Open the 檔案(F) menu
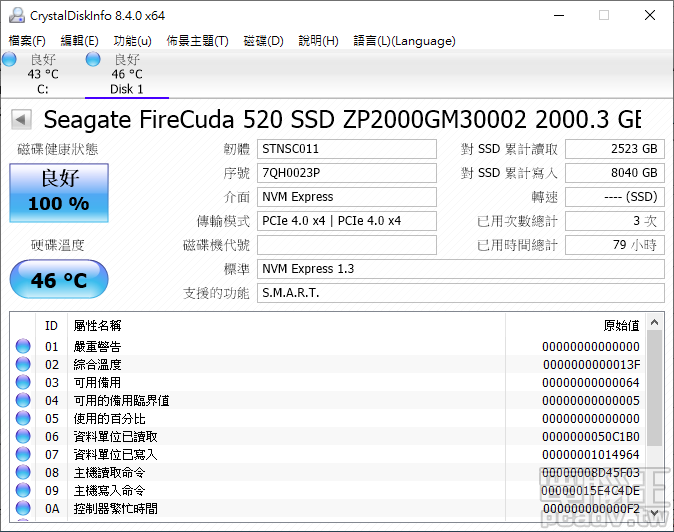Viewport: 674px width, 532px height. click(x=27, y=41)
